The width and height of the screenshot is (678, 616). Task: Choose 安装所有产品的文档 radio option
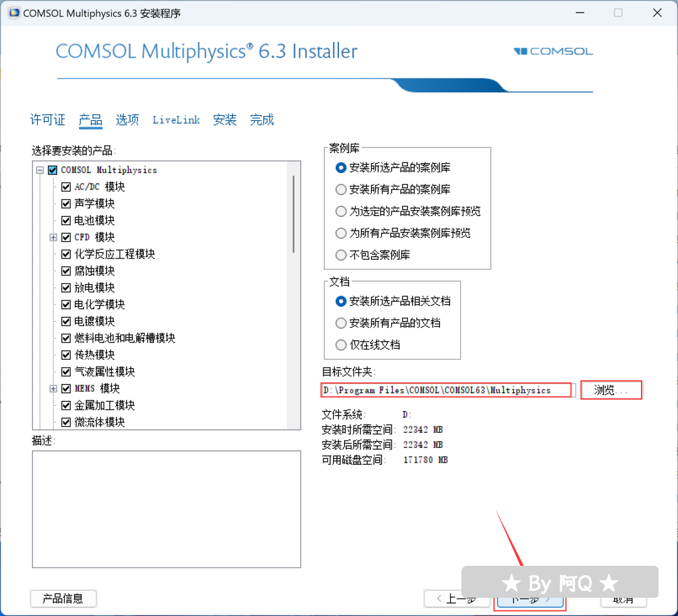pyautogui.click(x=387, y=323)
